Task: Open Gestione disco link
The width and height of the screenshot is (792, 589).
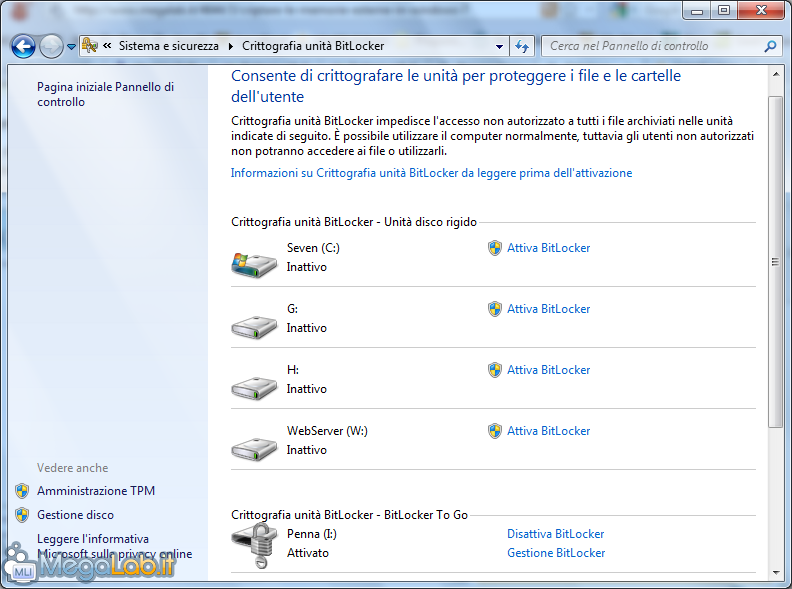Action: click(75, 515)
